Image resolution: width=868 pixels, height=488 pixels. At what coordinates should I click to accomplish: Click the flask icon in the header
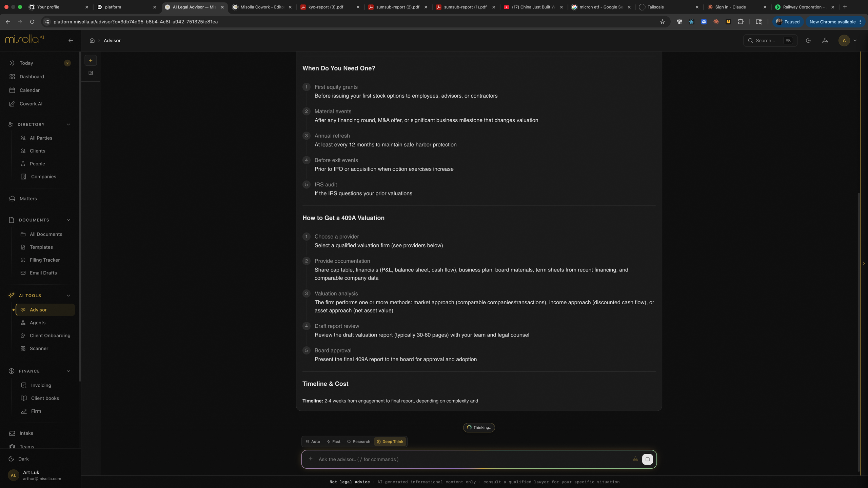tap(825, 41)
